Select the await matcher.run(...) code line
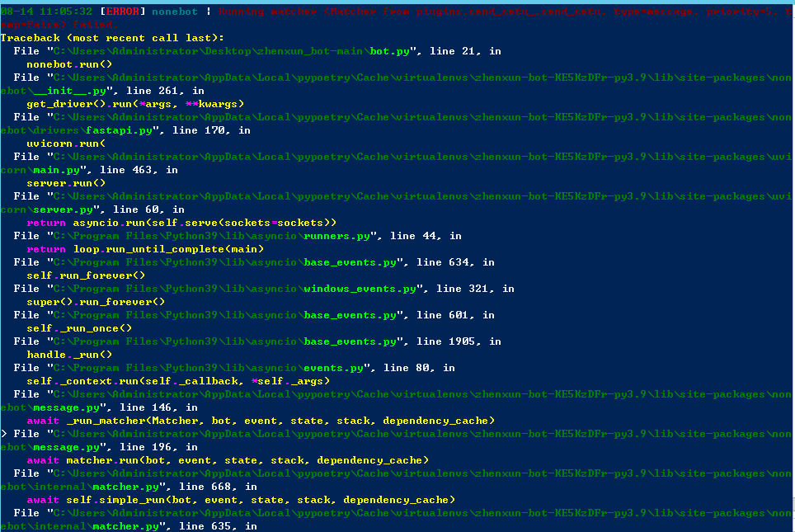Image resolution: width=795 pixels, height=532 pixels. [x=228, y=460]
